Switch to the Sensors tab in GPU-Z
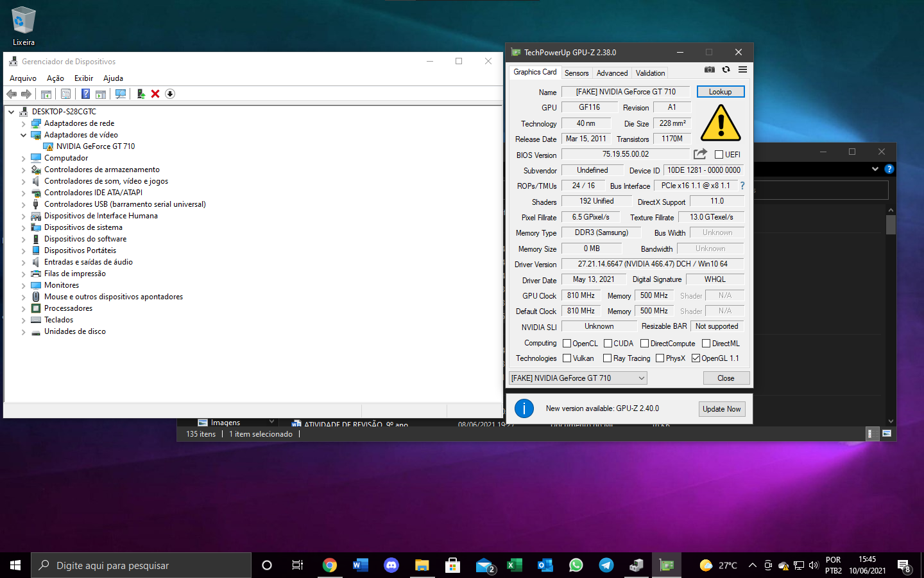Screen dimensions: 924x578 [x=576, y=73]
